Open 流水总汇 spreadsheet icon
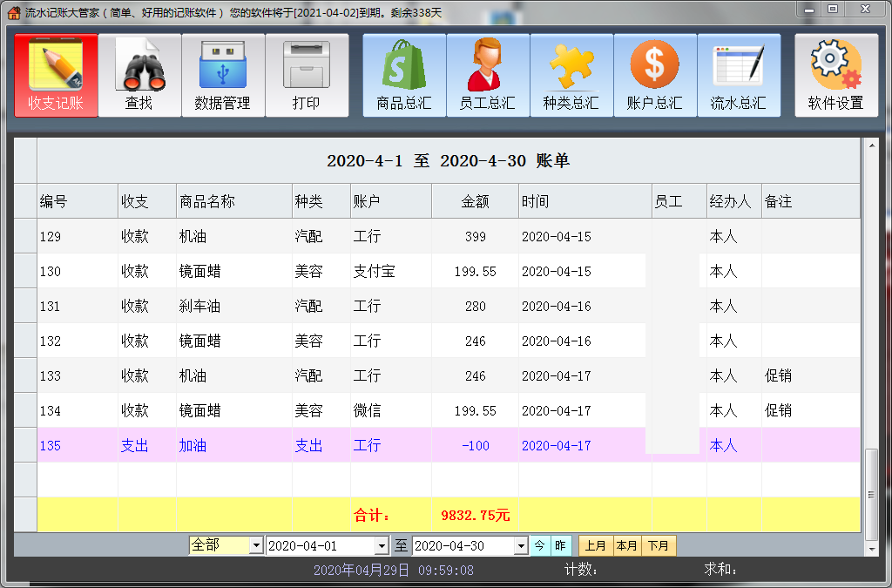 [x=739, y=75]
